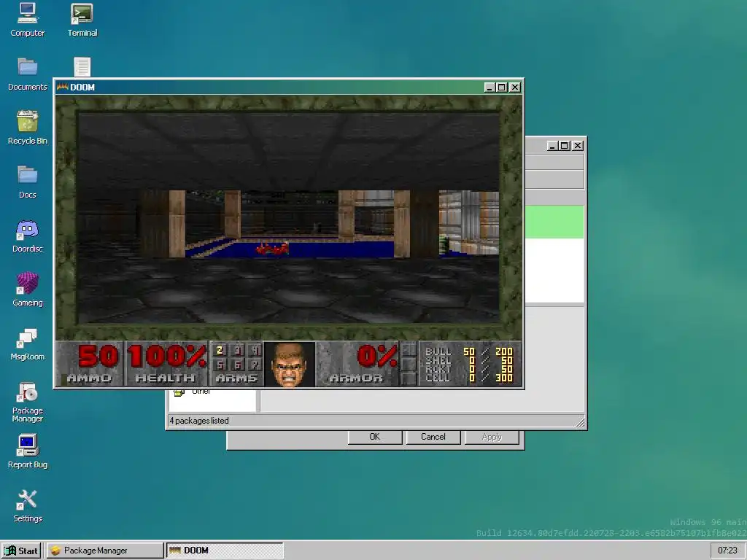Launch the Report Bug desktop icon
Image resolution: width=747 pixels, height=560 pixels.
[27, 451]
